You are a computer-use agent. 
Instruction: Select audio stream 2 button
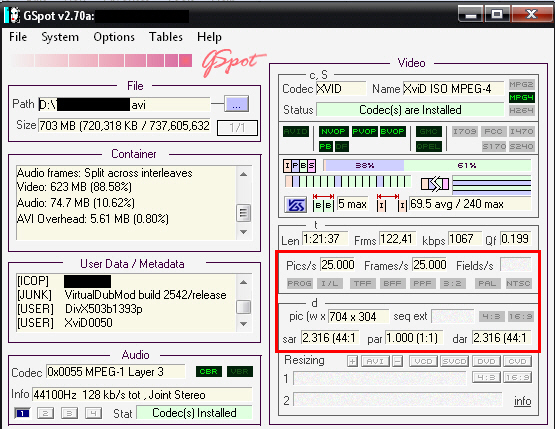(x=46, y=413)
